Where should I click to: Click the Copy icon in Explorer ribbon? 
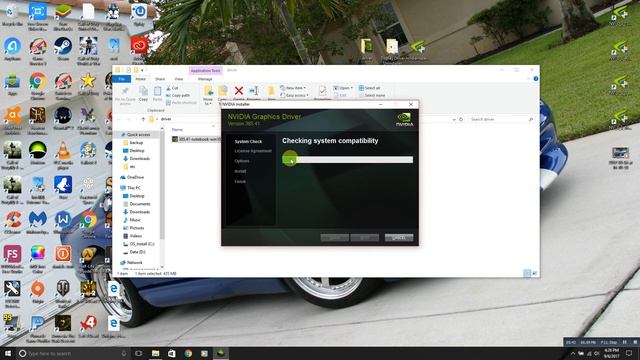pos(143,93)
